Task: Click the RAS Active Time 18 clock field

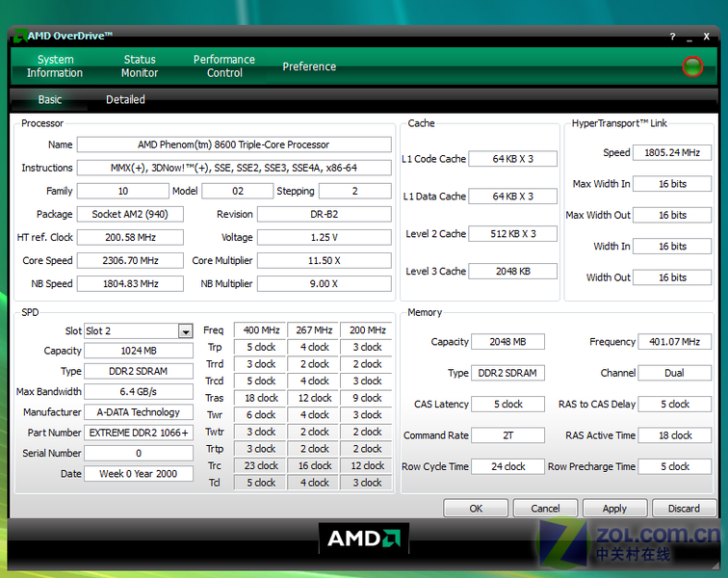Action: tap(675, 435)
